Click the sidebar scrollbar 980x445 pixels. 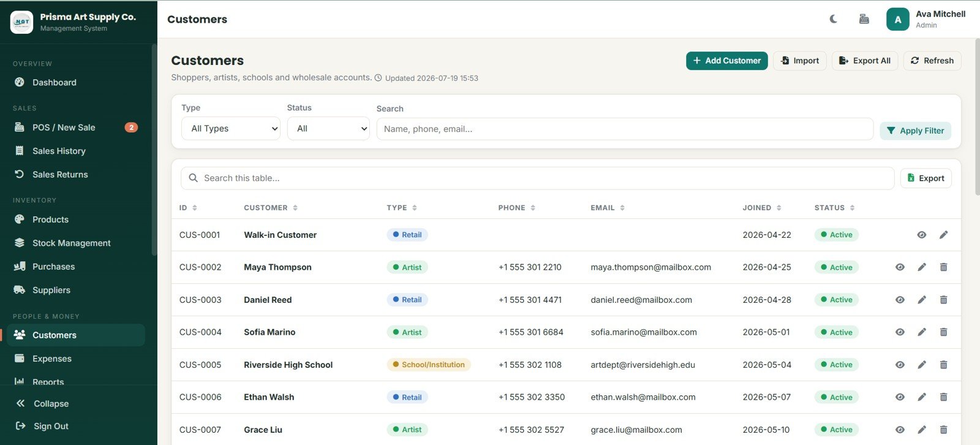154,150
